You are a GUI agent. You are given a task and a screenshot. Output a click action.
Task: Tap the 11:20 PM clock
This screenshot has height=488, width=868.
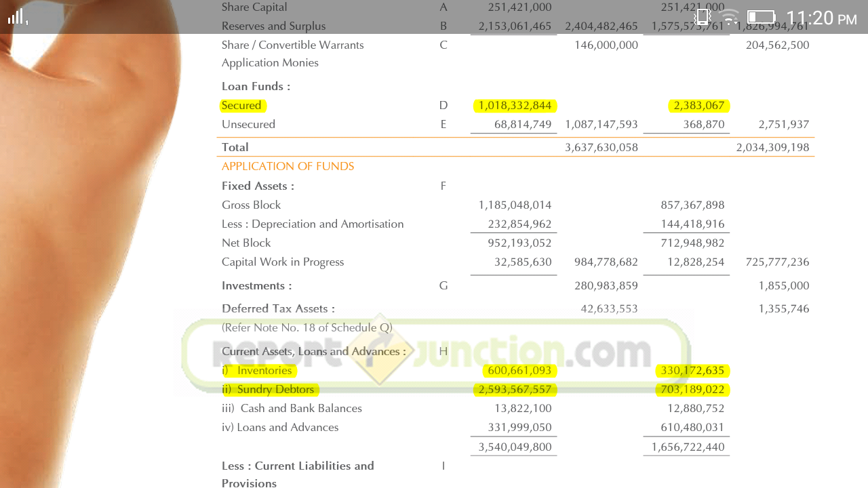(x=821, y=18)
